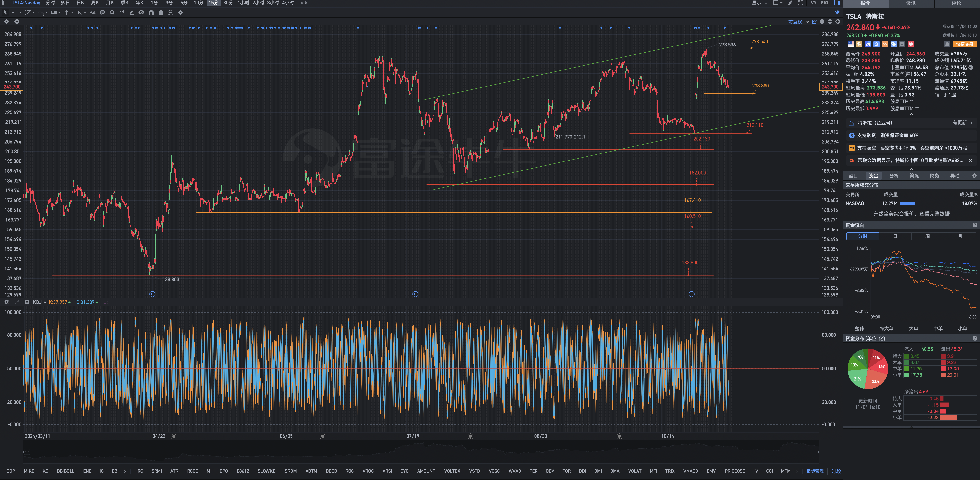The image size is (980, 480).
Task: Enable magnet snap mode
Action: (x=151, y=12)
